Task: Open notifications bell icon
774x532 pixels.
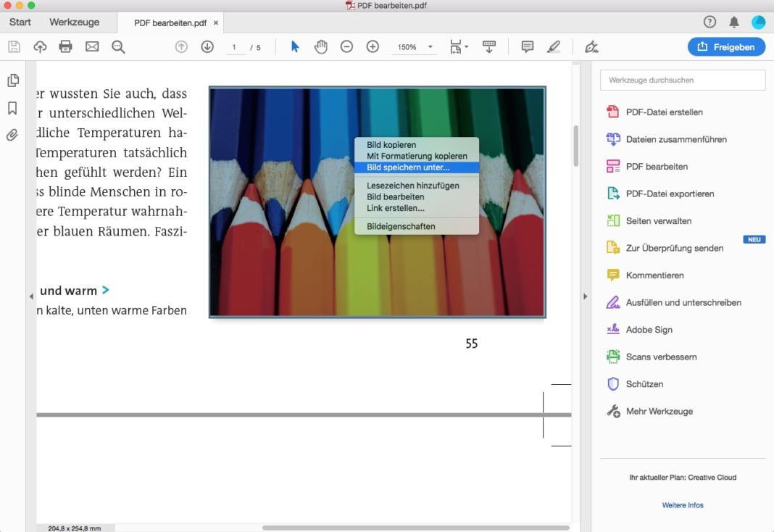Action: point(734,22)
